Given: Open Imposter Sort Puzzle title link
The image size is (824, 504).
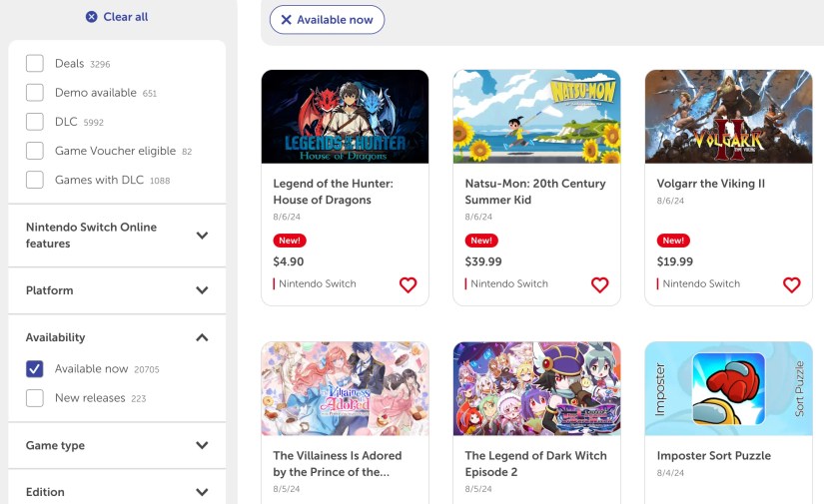Looking at the screenshot, I should click(714, 456).
